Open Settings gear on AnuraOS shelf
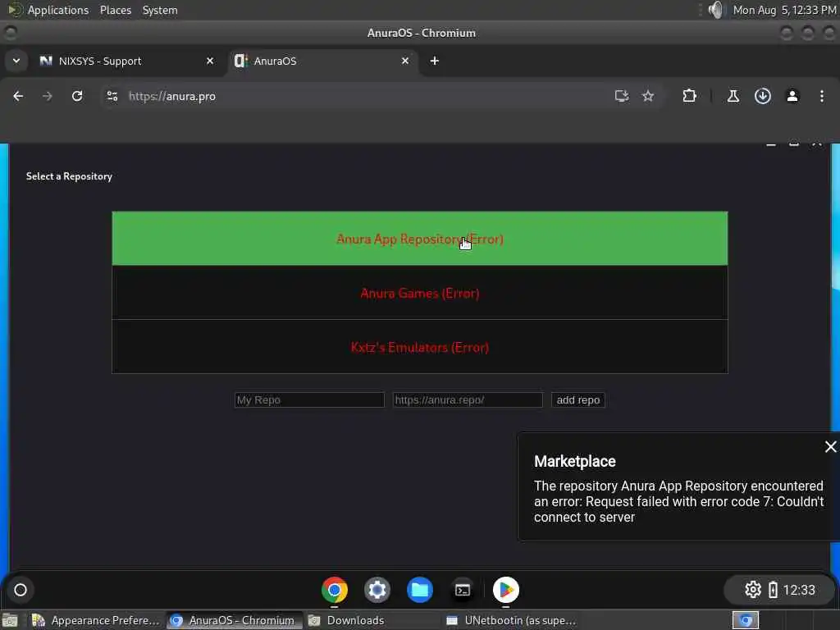 point(377,590)
